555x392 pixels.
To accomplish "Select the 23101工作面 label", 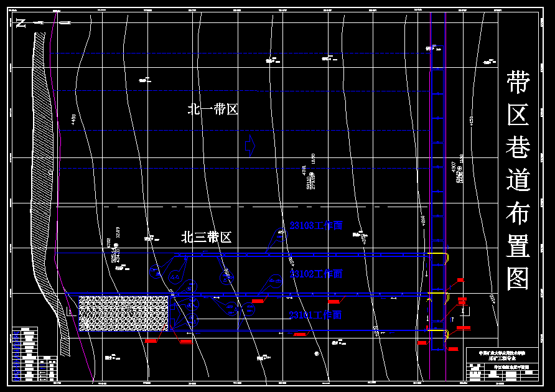I will 315,315.
